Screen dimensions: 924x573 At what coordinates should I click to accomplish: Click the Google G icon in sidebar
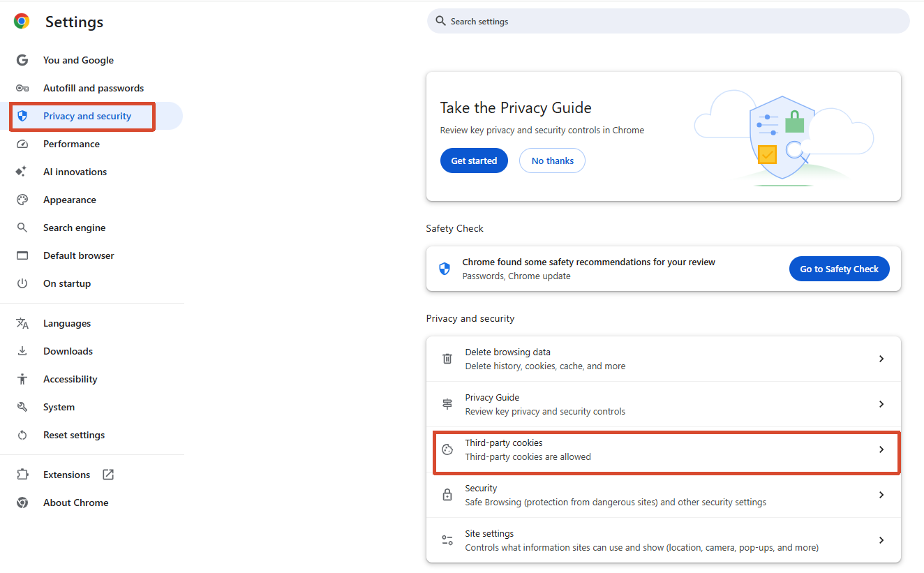pyautogui.click(x=22, y=60)
